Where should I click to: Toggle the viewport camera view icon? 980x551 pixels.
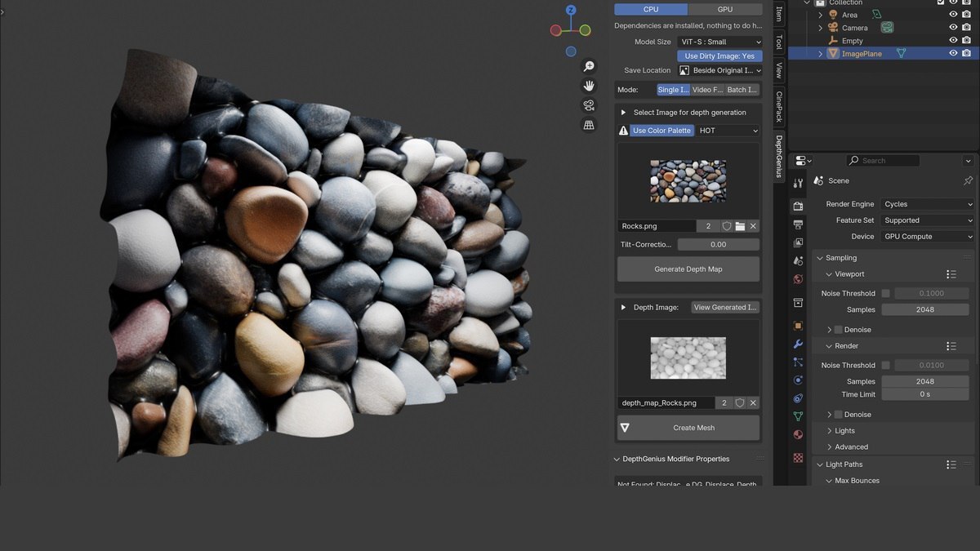[588, 105]
